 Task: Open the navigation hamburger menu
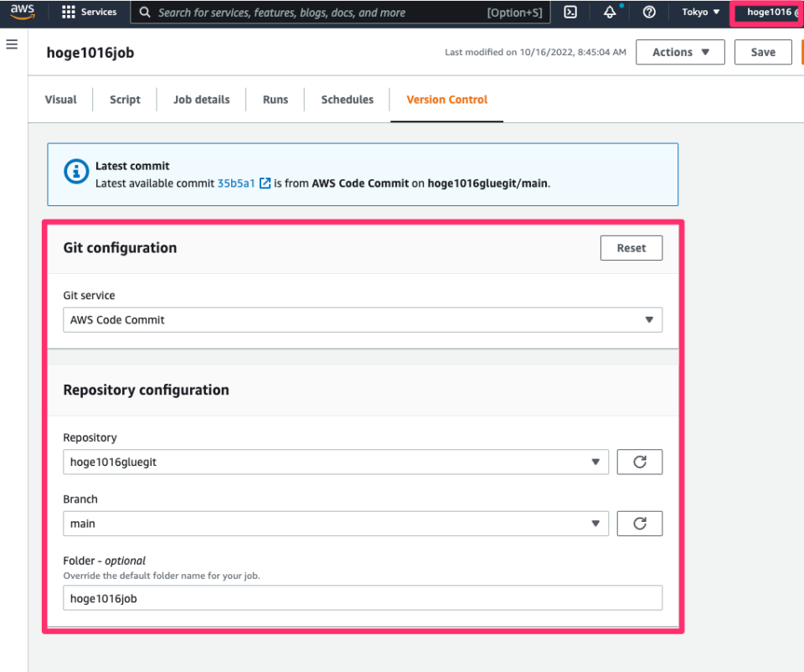click(12, 44)
